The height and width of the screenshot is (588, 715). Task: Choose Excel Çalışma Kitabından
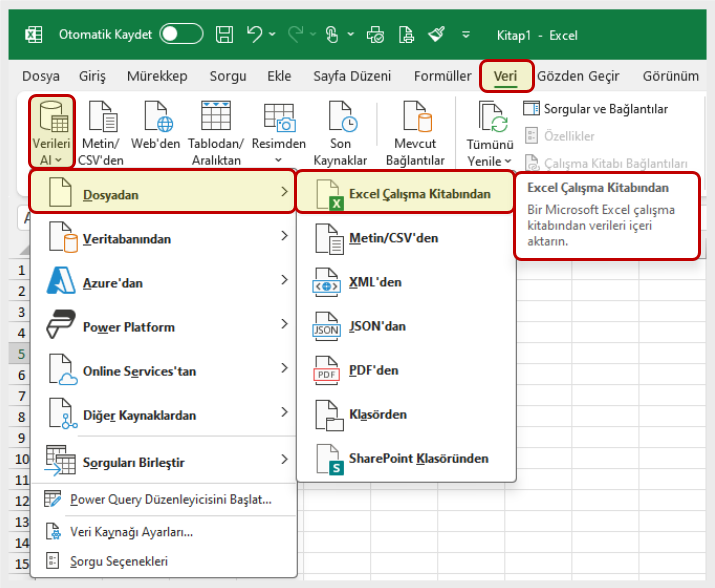click(405, 192)
